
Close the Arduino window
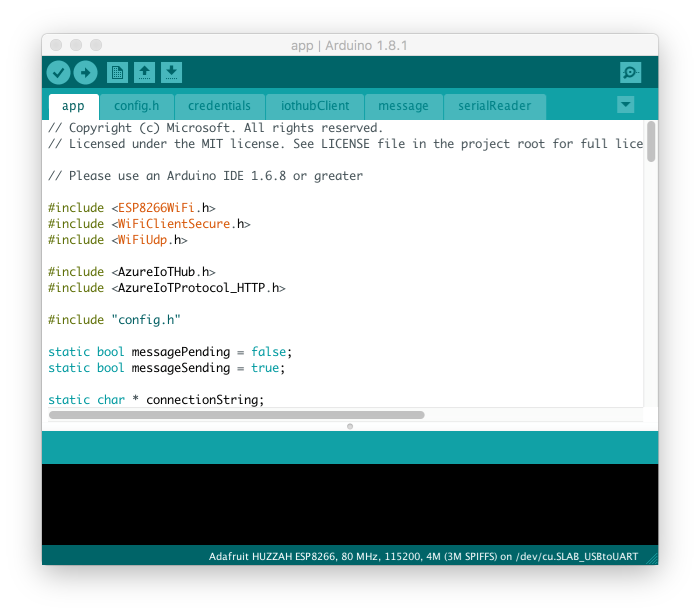[x=56, y=45]
